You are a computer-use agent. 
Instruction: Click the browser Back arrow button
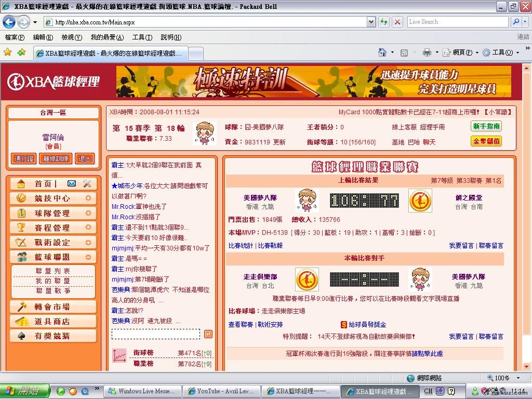(9, 22)
